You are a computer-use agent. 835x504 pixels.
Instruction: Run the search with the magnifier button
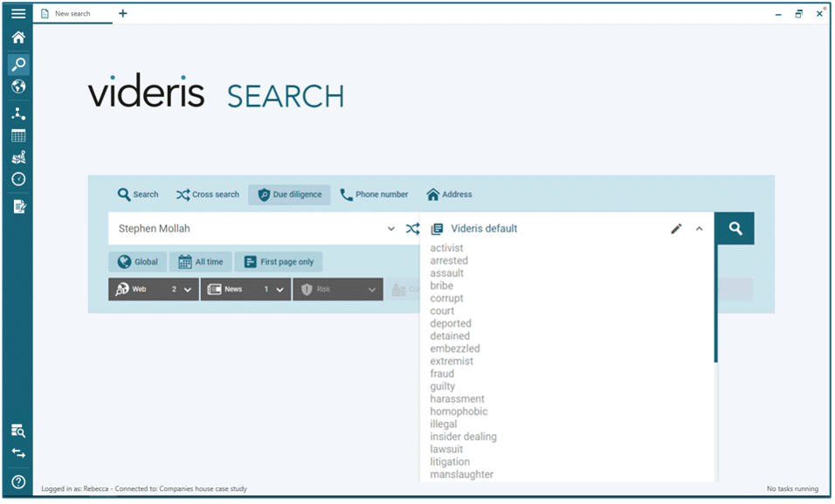coord(735,229)
